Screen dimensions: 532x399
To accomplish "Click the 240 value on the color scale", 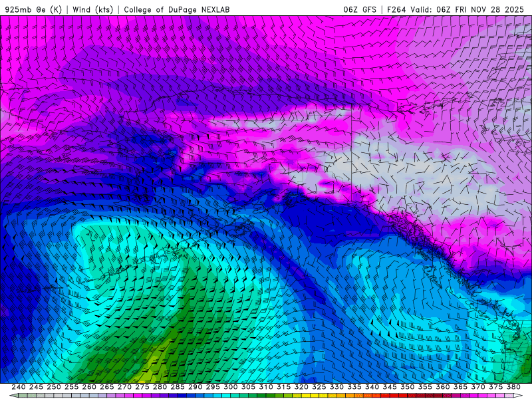I will [19, 387].
